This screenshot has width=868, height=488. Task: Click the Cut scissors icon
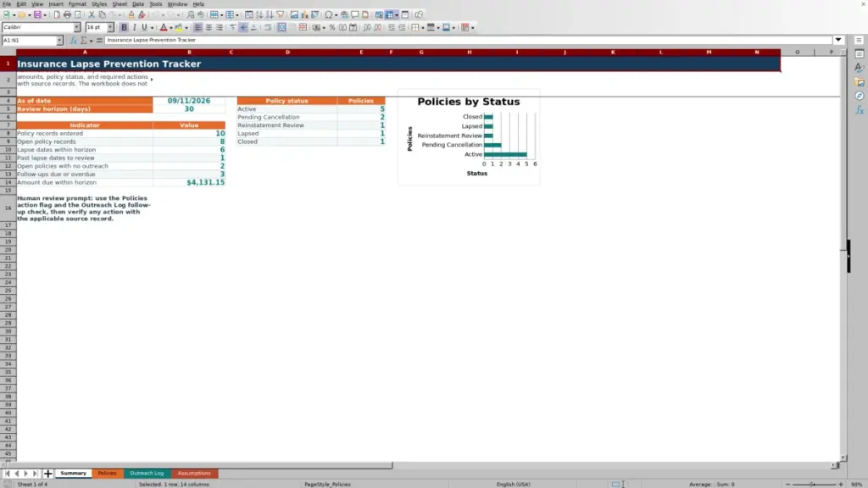(92, 15)
